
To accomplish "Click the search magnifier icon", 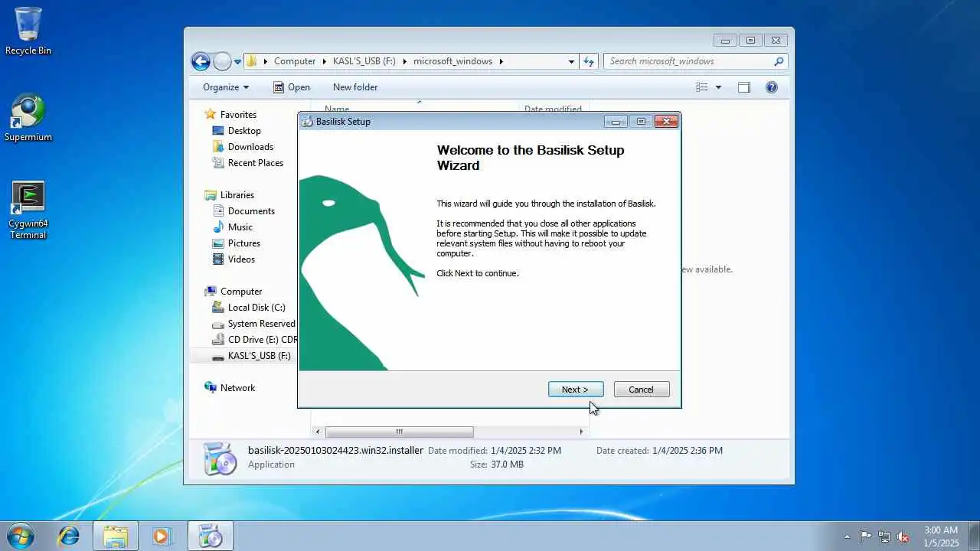I will point(779,61).
